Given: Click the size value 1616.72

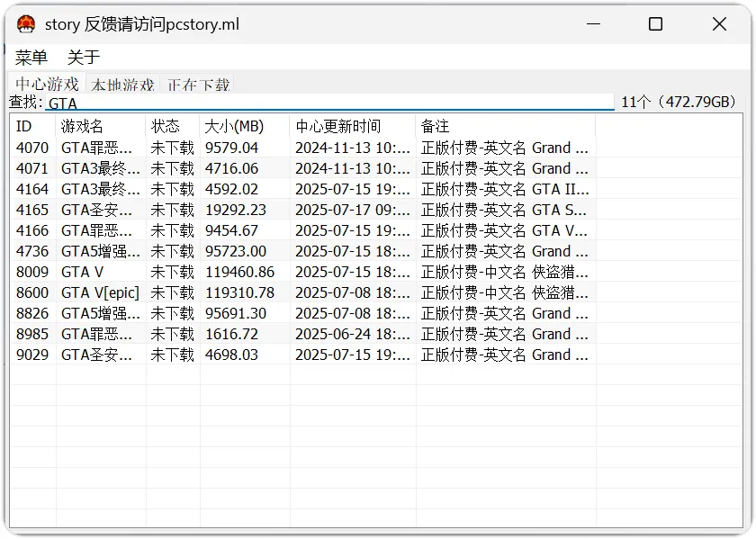Looking at the screenshot, I should pos(232,334).
